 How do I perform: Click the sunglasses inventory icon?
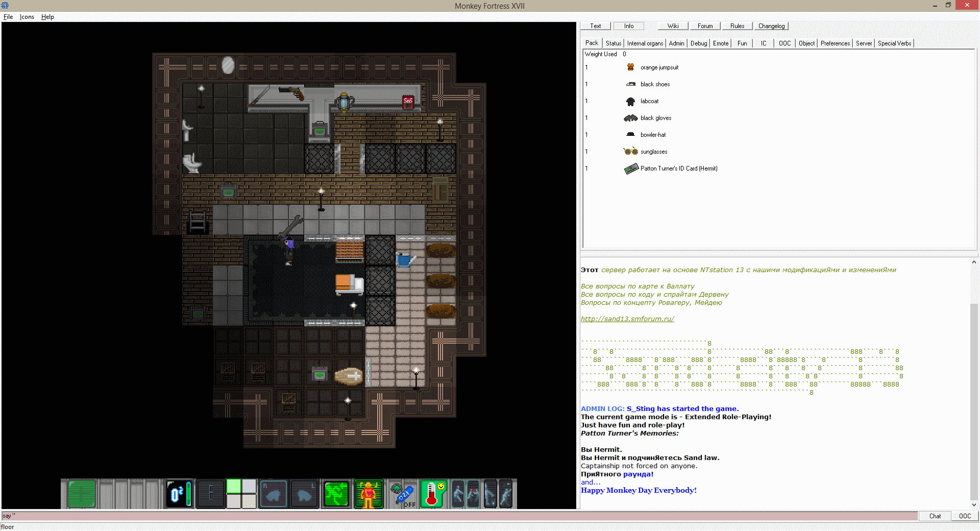click(x=631, y=152)
